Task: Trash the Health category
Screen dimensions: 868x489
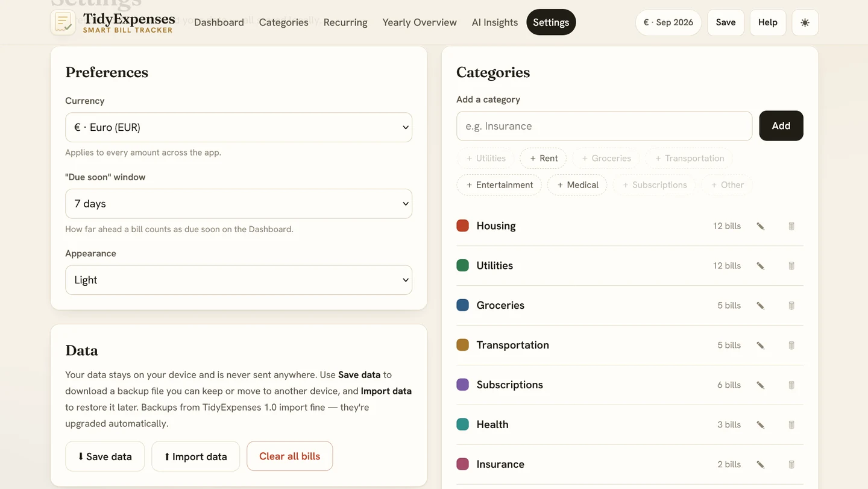Action: click(x=791, y=425)
